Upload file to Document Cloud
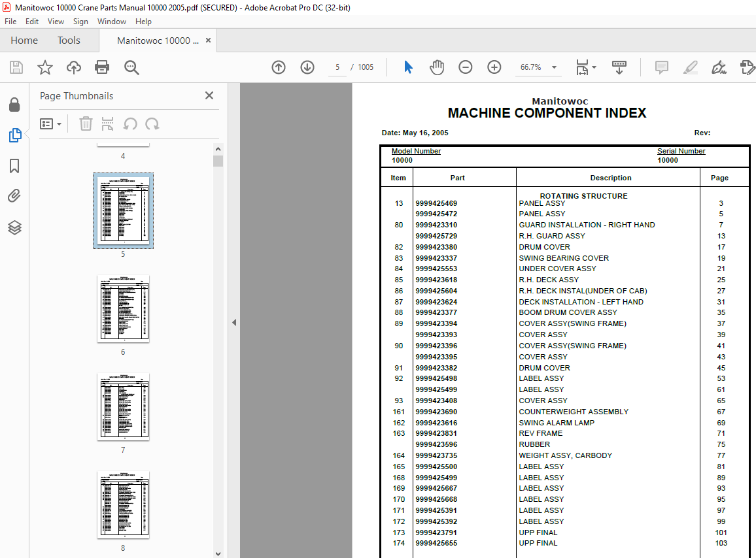The height and width of the screenshot is (558, 756). (74, 67)
